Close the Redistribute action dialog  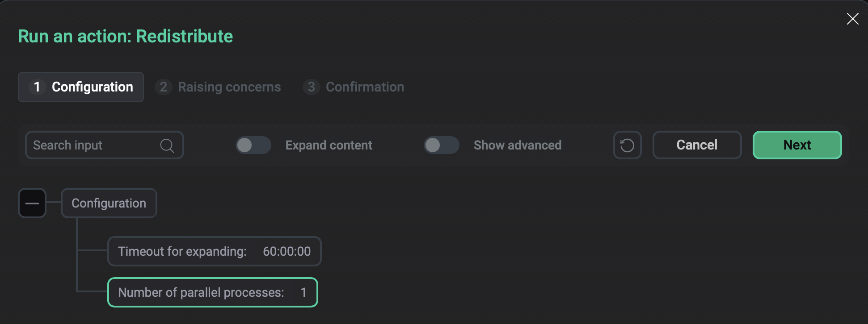click(852, 19)
